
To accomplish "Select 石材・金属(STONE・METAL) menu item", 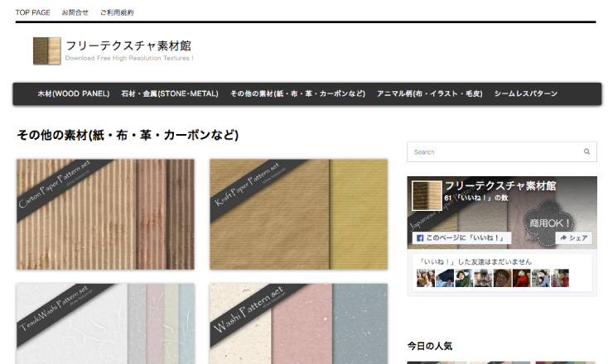I will pyautogui.click(x=170, y=93).
